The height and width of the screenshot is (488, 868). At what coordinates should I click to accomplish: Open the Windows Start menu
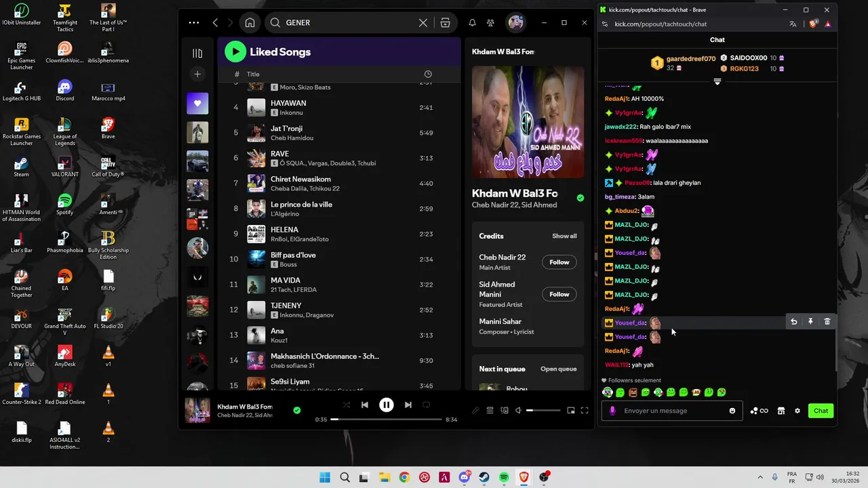[325, 477]
